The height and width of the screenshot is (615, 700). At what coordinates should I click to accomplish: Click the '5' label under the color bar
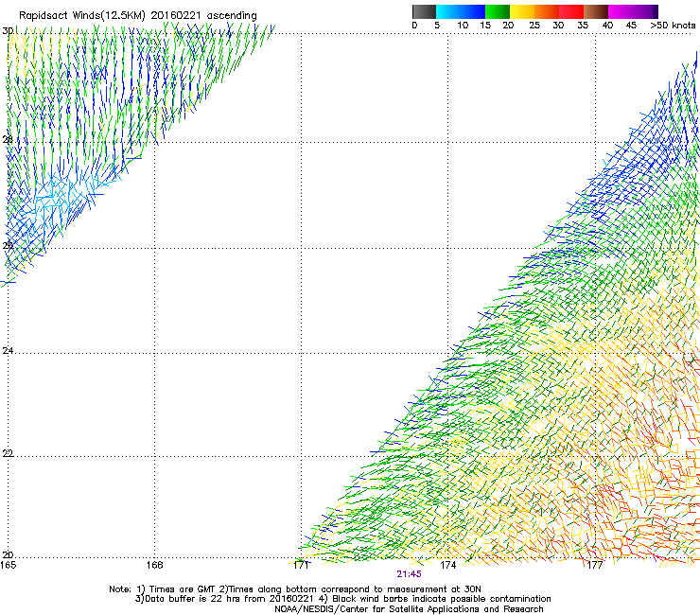(437, 26)
